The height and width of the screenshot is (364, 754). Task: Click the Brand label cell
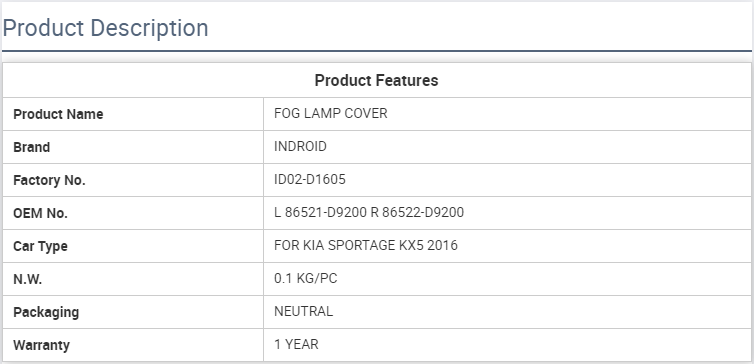tap(133, 147)
